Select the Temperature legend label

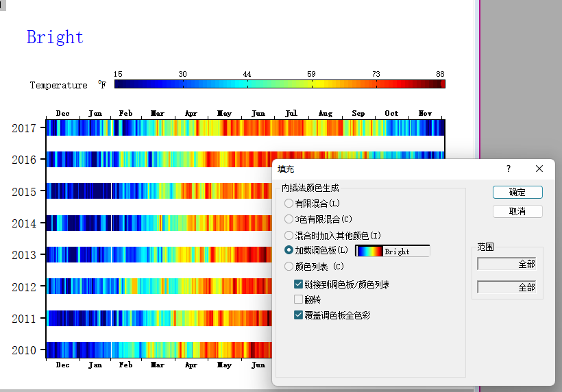pos(58,85)
